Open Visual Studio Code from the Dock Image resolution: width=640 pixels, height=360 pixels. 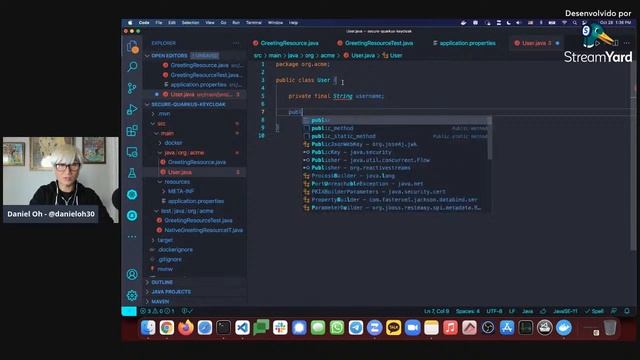pyautogui.click(x=242, y=328)
